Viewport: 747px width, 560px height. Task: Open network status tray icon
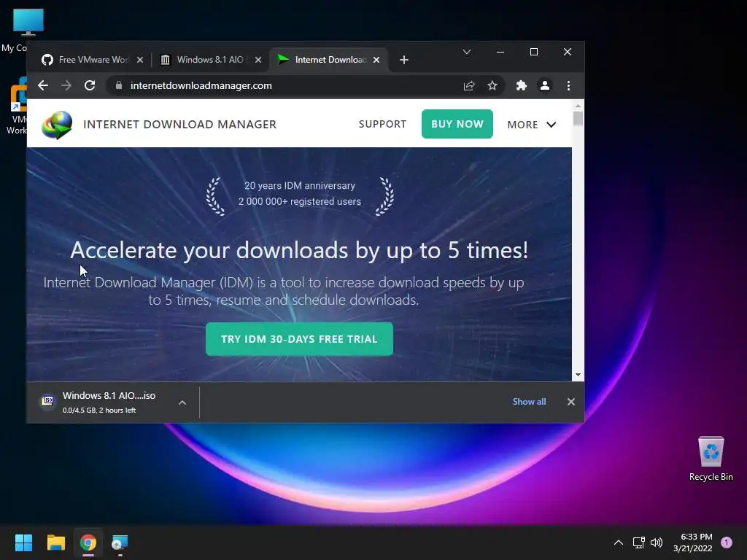pyautogui.click(x=638, y=542)
